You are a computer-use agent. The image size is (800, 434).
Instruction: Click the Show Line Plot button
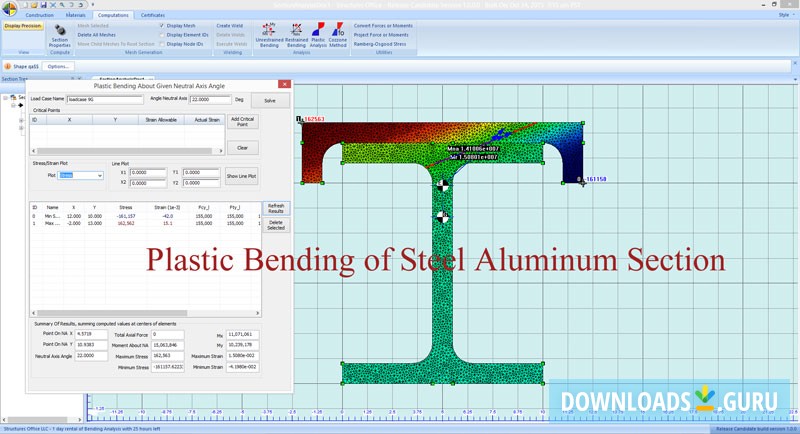coord(241,176)
